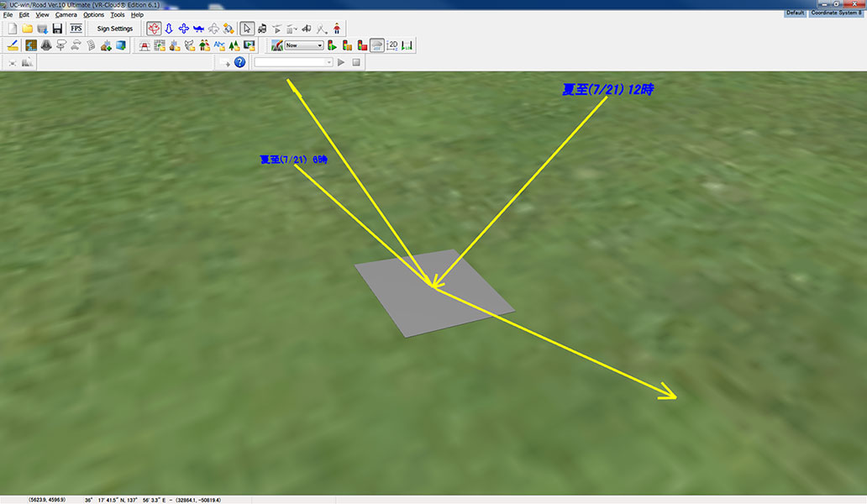Open the Help menu
Viewport: 867px width, 504px height.
[137, 15]
